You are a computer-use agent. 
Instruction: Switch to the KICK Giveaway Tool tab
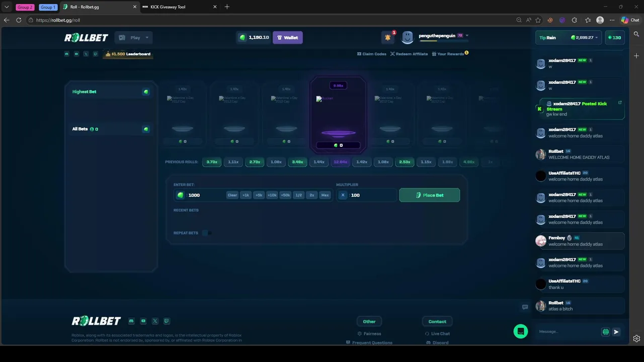pos(180,7)
